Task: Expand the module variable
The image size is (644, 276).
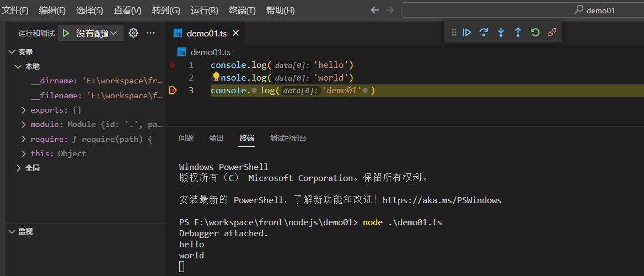Action: click(24, 125)
